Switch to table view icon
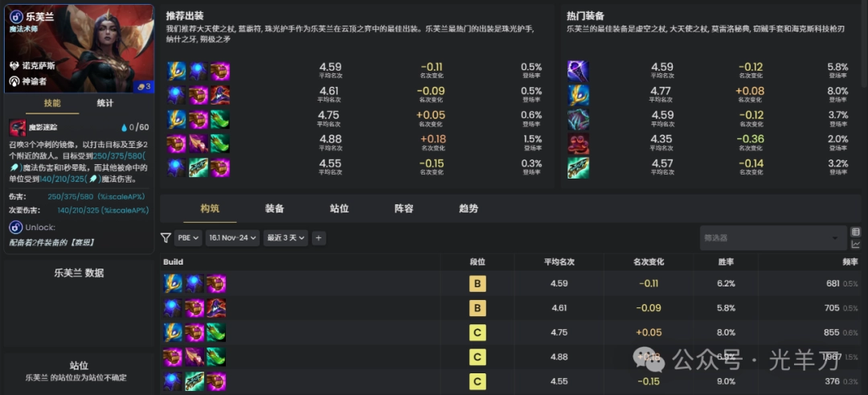Screen dimensions: 868x395 pos(855,232)
